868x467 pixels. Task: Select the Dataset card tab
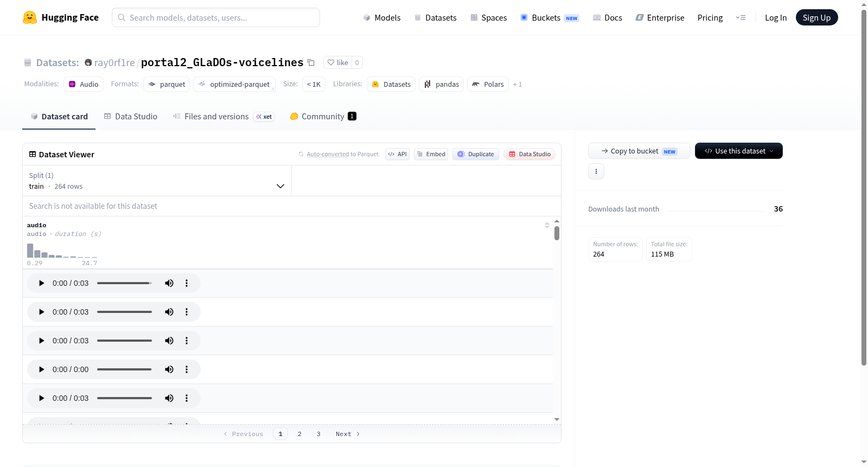[59, 116]
